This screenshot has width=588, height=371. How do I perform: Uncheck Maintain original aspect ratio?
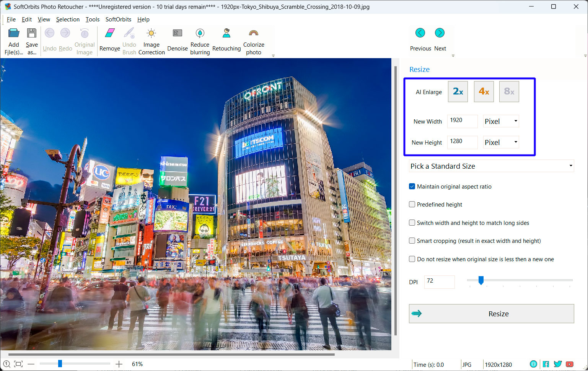[x=412, y=186]
